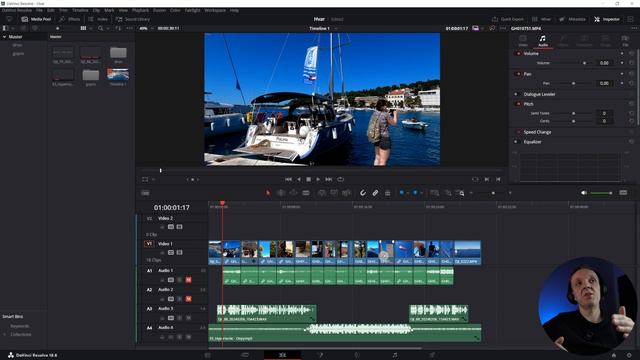
Task: Open the Fairlight page music-note icon
Action: 395,355
